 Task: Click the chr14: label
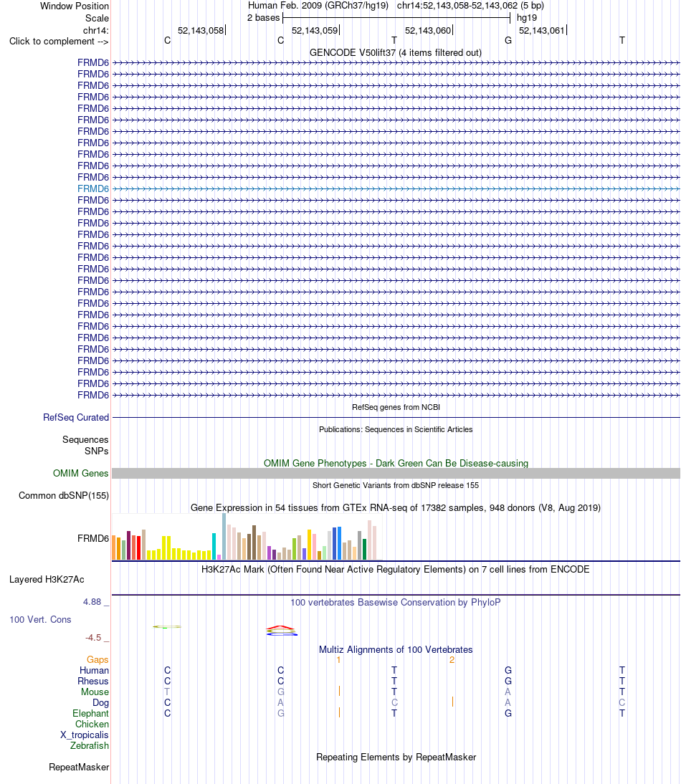click(95, 31)
